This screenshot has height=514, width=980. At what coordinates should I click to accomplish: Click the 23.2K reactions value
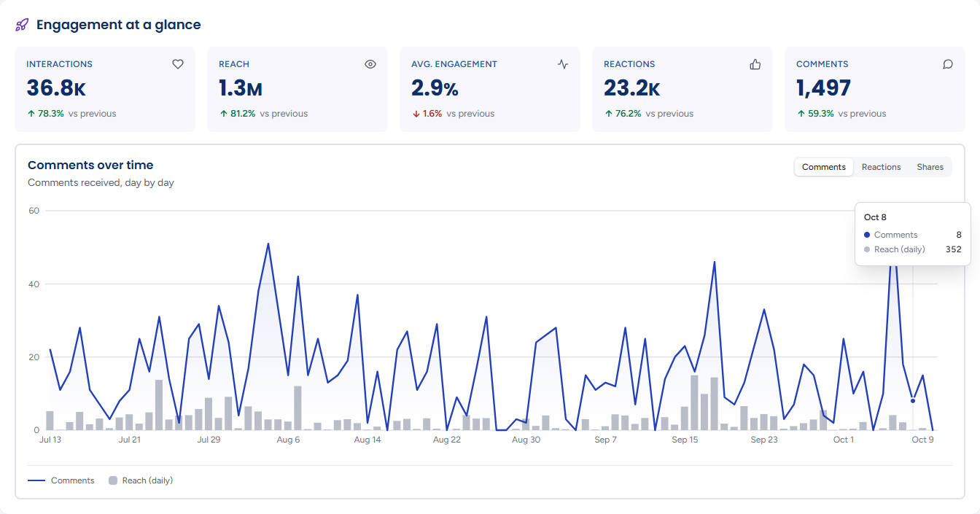[631, 88]
